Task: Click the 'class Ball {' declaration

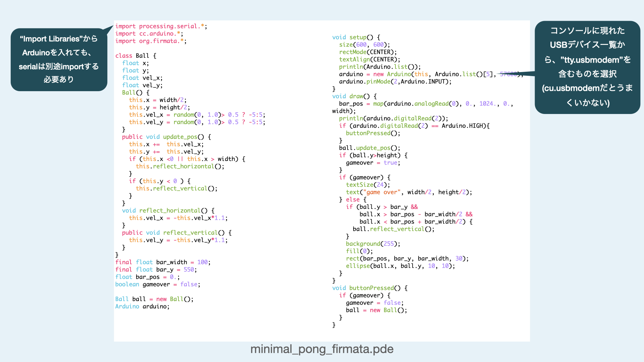Action: (x=136, y=56)
